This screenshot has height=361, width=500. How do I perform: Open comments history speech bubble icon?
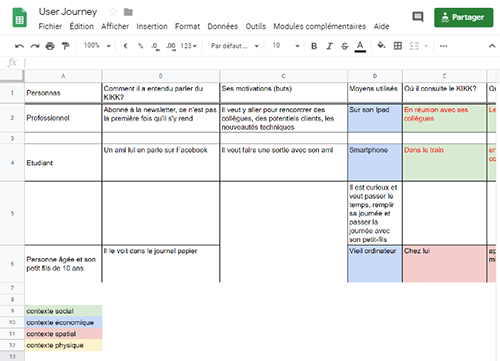(x=418, y=17)
